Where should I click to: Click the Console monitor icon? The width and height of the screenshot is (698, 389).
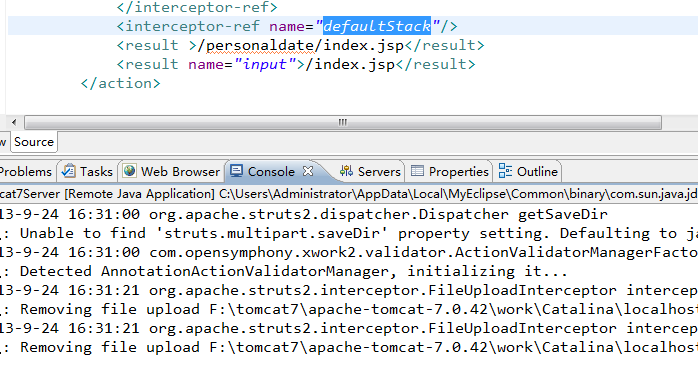click(x=236, y=171)
